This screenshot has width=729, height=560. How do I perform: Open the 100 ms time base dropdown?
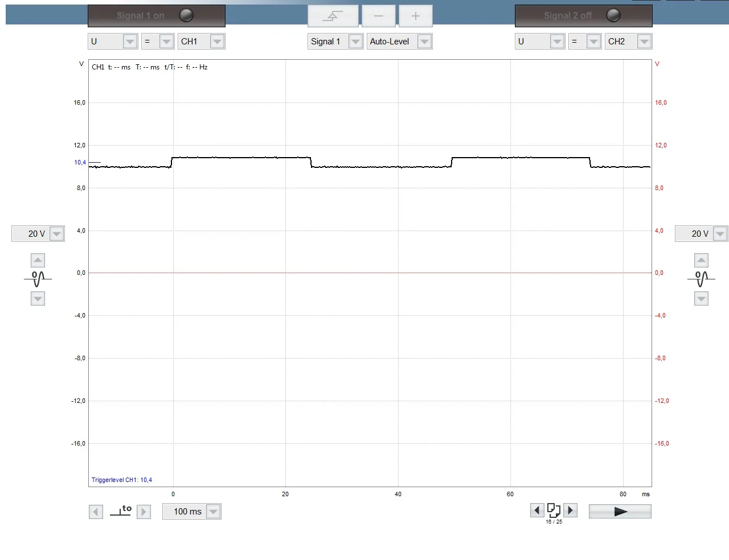pyautogui.click(x=213, y=512)
